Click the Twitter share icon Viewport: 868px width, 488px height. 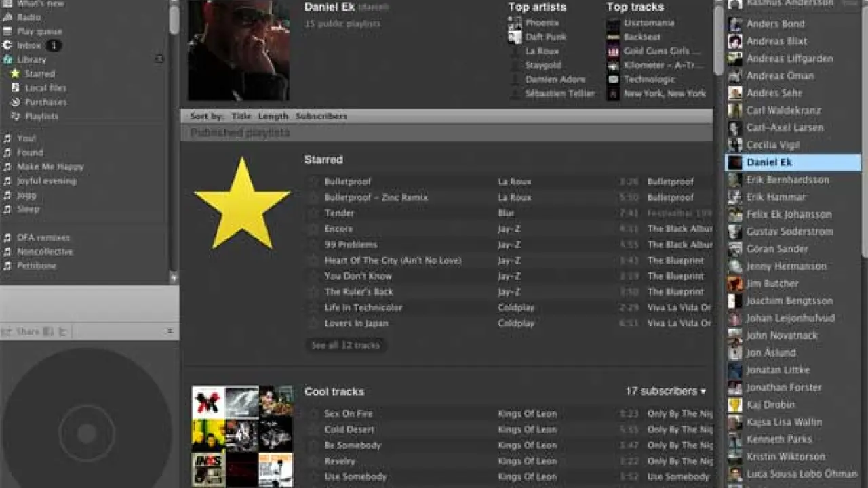(62, 331)
